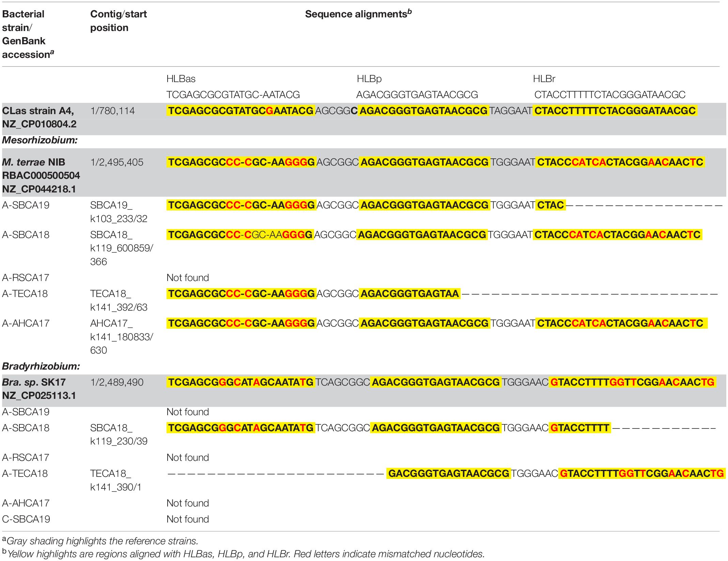Click 'Not found' in C-SBCA19 row
The height and width of the screenshot is (561, 728).
tap(188, 519)
